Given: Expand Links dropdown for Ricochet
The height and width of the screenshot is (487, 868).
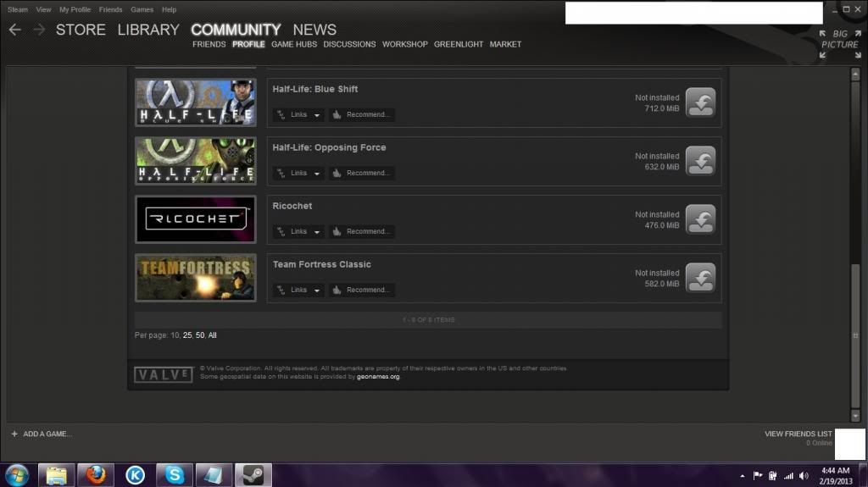Looking at the screenshot, I should [298, 231].
